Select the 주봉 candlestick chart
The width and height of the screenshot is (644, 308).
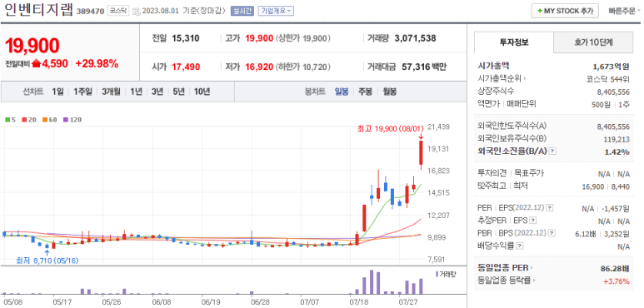(x=366, y=92)
